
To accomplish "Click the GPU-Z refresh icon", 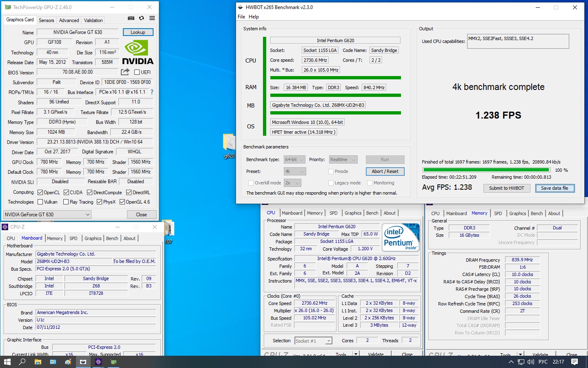I will [141, 18].
